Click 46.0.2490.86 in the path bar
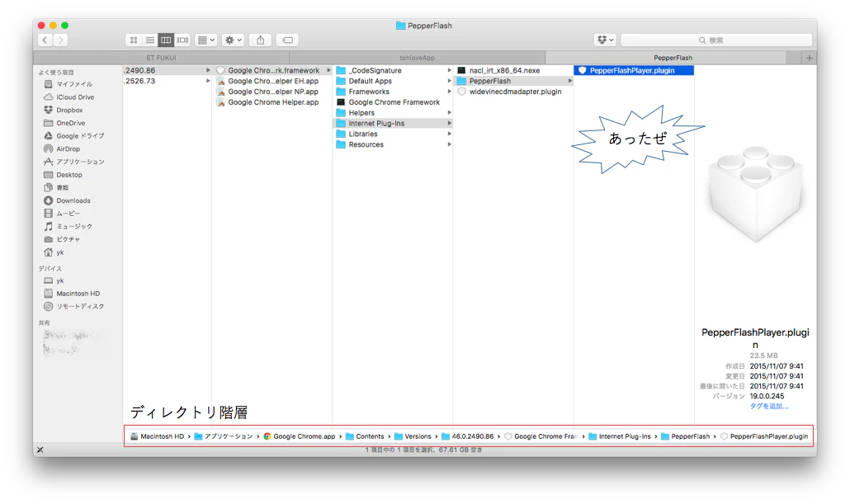This screenshot has width=850, height=504. click(x=468, y=436)
